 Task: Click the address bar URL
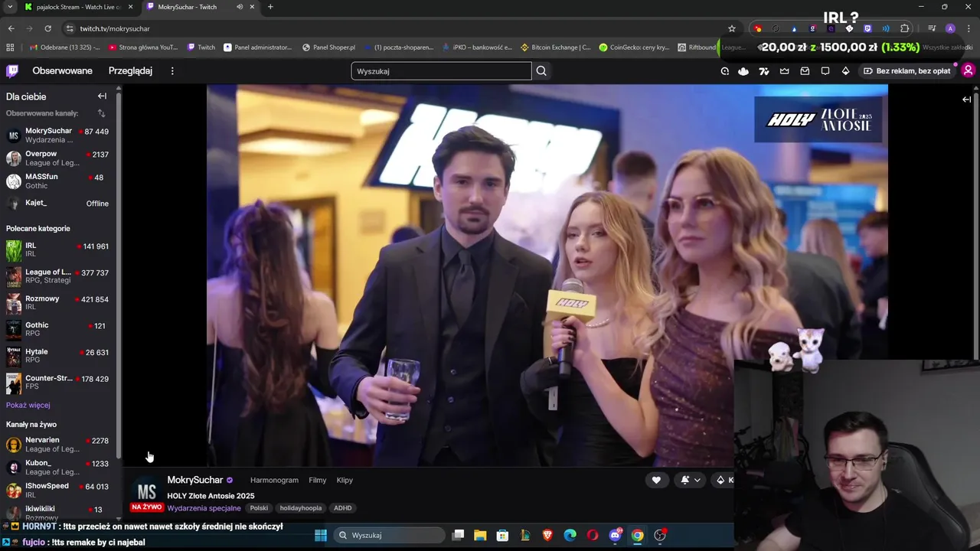(x=115, y=28)
